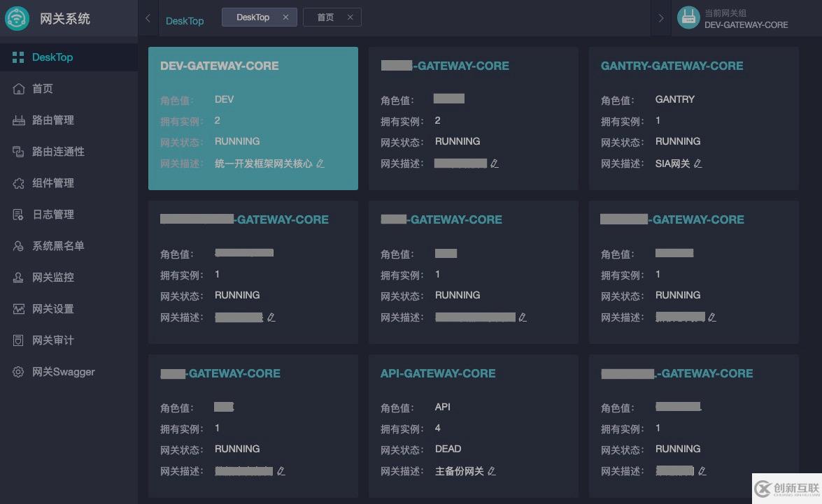Click the 网关审计 document icon

18,340
